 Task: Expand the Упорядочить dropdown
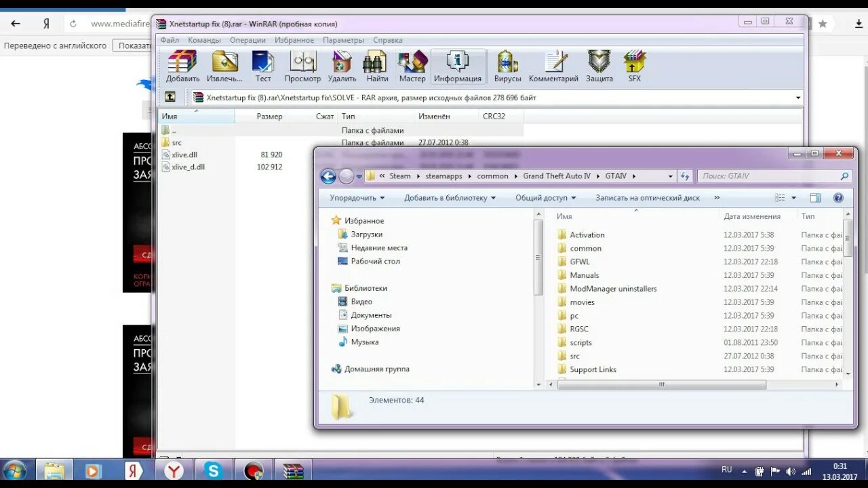(x=357, y=198)
